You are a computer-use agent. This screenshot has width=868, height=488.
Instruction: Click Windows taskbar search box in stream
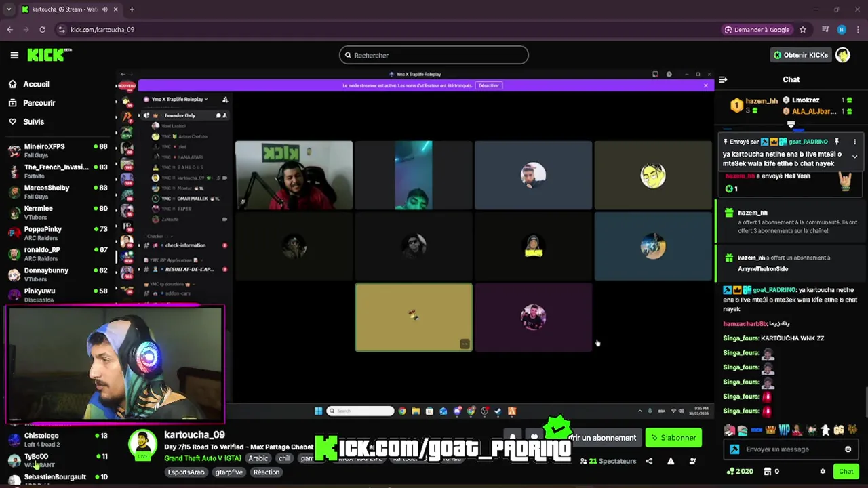click(360, 411)
